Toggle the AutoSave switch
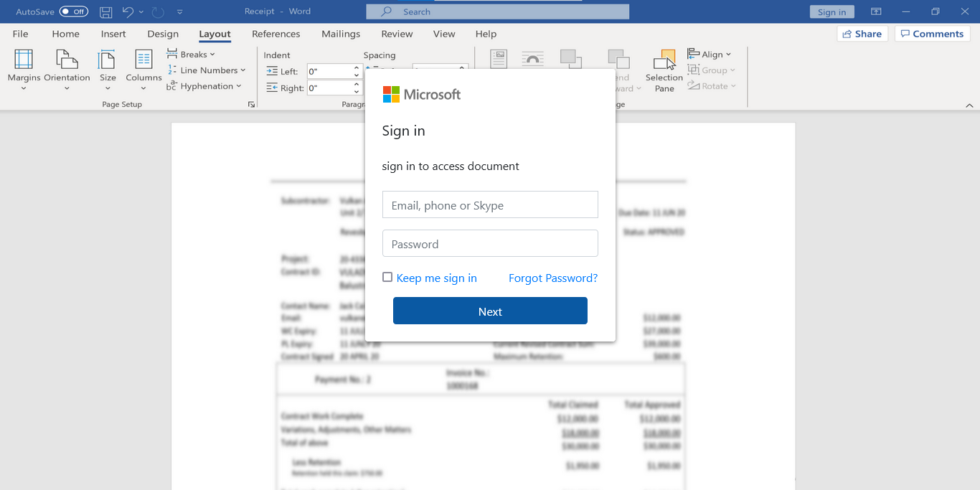The image size is (980, 490). click(x=74, y=11)
